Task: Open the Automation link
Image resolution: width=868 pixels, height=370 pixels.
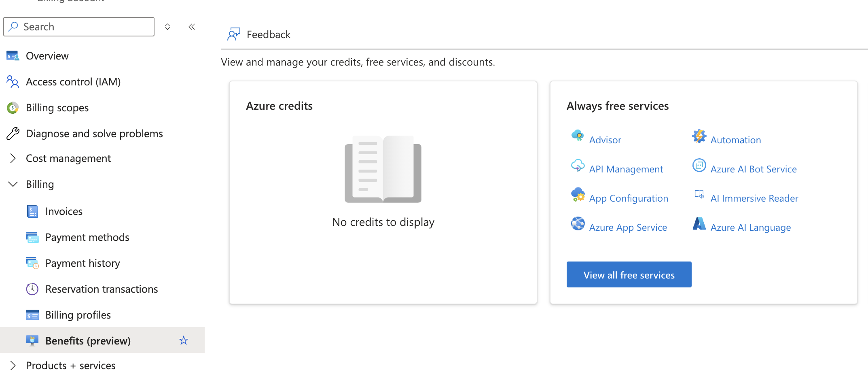Action: (x=736, y=140)
